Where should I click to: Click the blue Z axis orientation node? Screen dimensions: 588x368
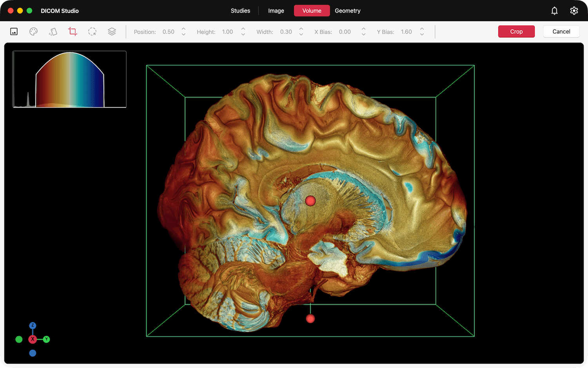pos(33,326)
